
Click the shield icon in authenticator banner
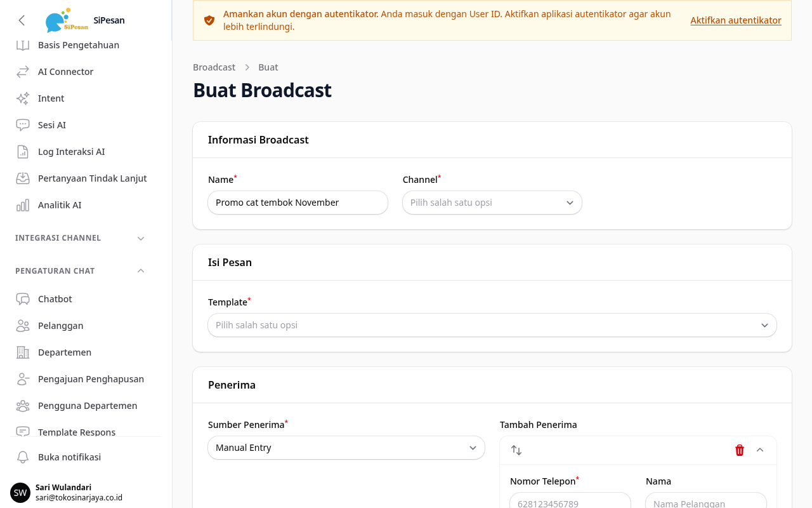(x=209, y=20)
